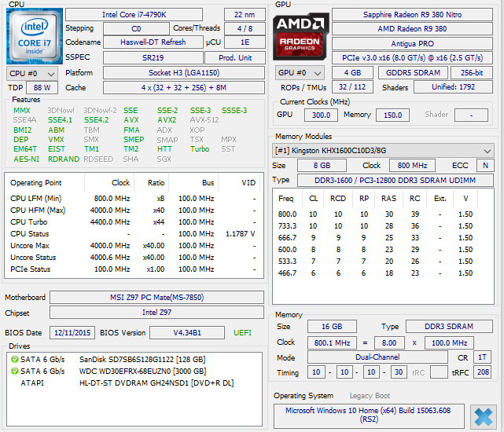The height and width of the screenshot is (432, 504).
Task: Click the Intel Core i7 logo
Action: coord(35,36)
